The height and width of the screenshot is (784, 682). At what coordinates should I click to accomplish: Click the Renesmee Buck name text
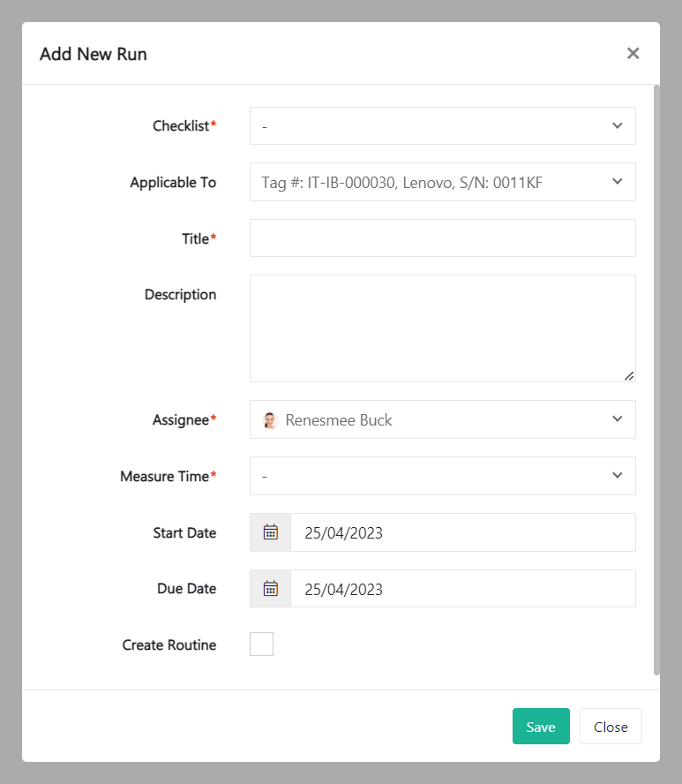(339, 420)
